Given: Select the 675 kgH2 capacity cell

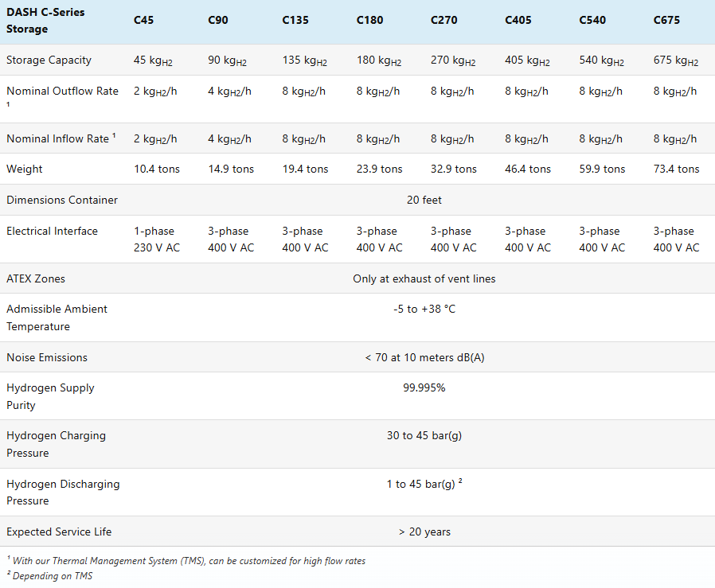Looking at the screenshot, I should [x=676, y=60].
